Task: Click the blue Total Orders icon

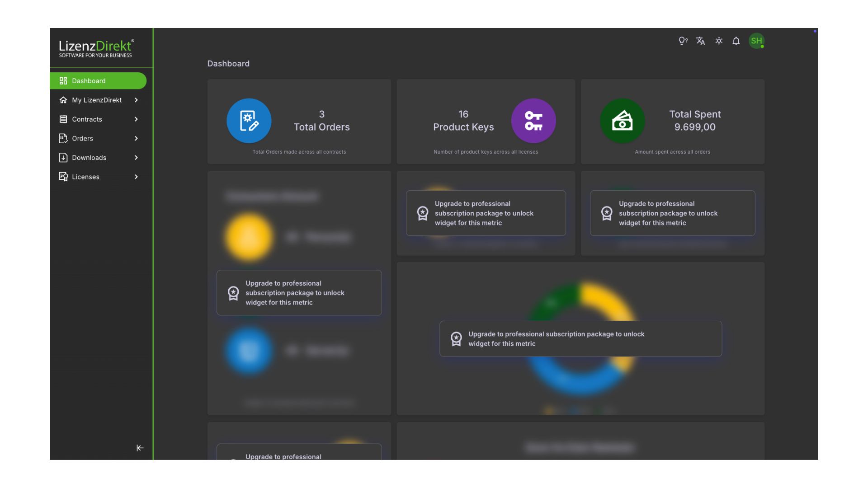Action: pos(249,121)
